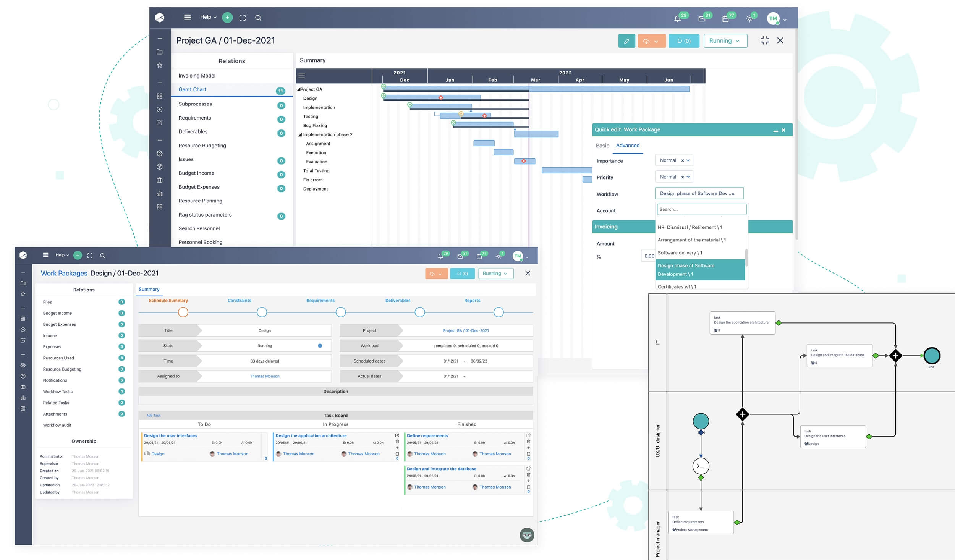Open the Running status dropdown for Project GA
The image size is (955, 560).
click(725, 41)
